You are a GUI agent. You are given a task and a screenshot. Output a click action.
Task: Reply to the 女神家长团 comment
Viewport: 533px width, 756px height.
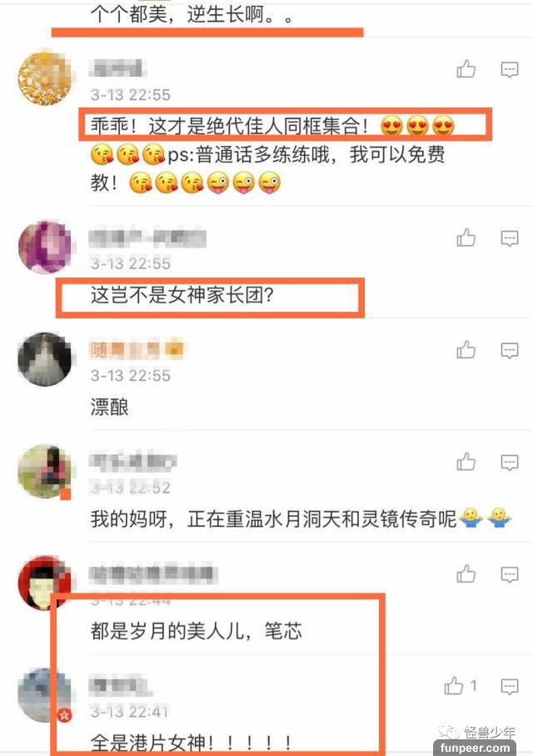coord(510,238)
